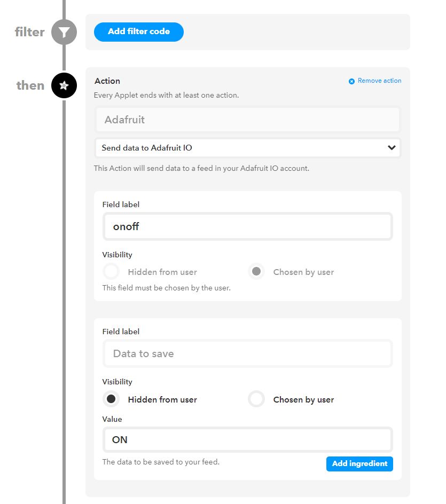The height and width of the screenshot is (504, 446).
Task: Click the Value input containing 'ON'
Action: [x=247, y=439]
